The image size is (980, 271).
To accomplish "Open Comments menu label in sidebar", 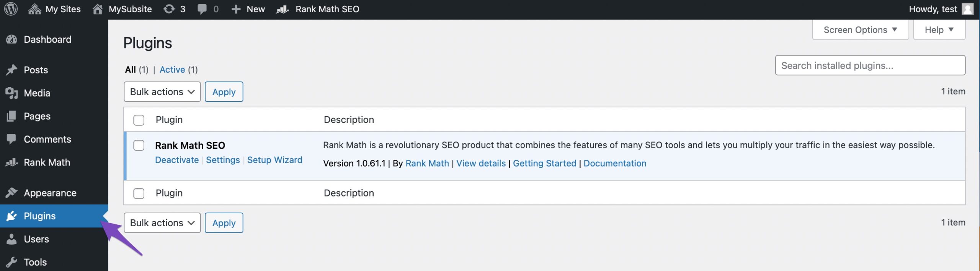I will click(x=47, y=139).
